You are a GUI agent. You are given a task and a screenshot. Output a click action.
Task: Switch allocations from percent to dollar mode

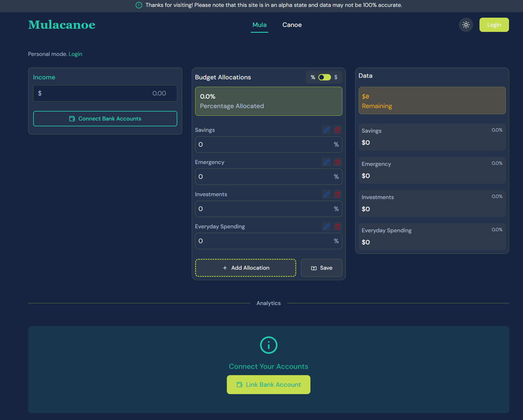(x=324, y=77)
